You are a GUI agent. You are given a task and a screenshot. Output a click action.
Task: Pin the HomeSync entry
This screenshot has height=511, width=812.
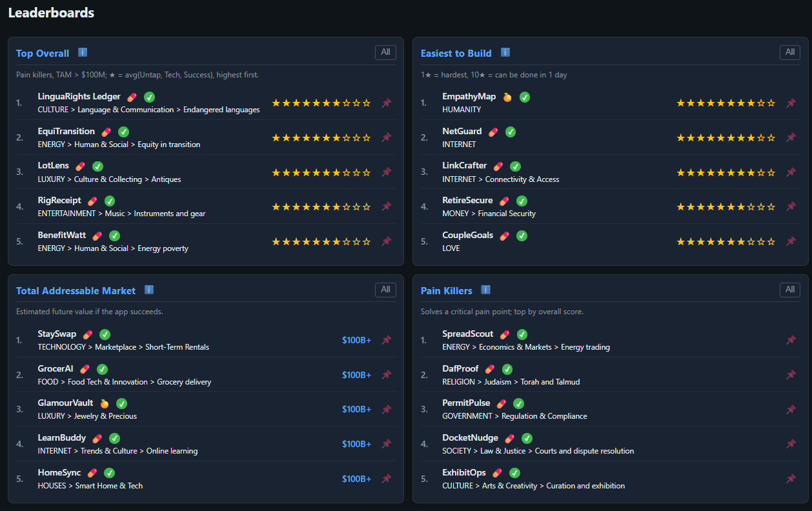pos(386,478)
